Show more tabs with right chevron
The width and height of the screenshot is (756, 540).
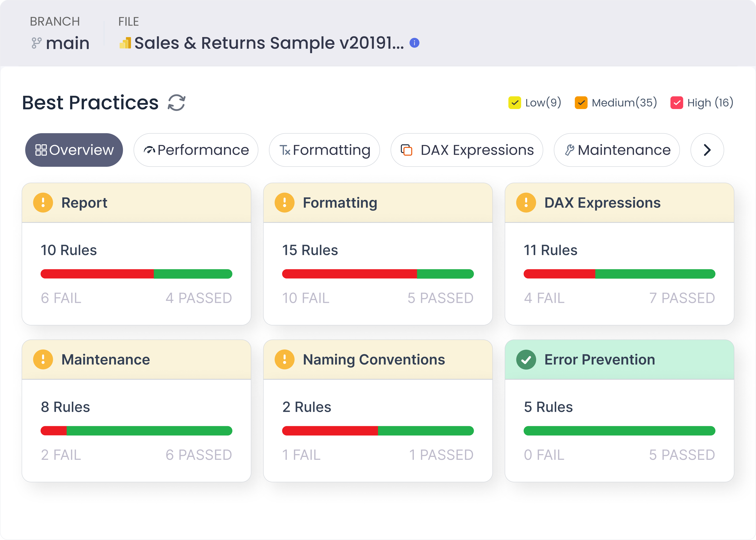[707, 150]
